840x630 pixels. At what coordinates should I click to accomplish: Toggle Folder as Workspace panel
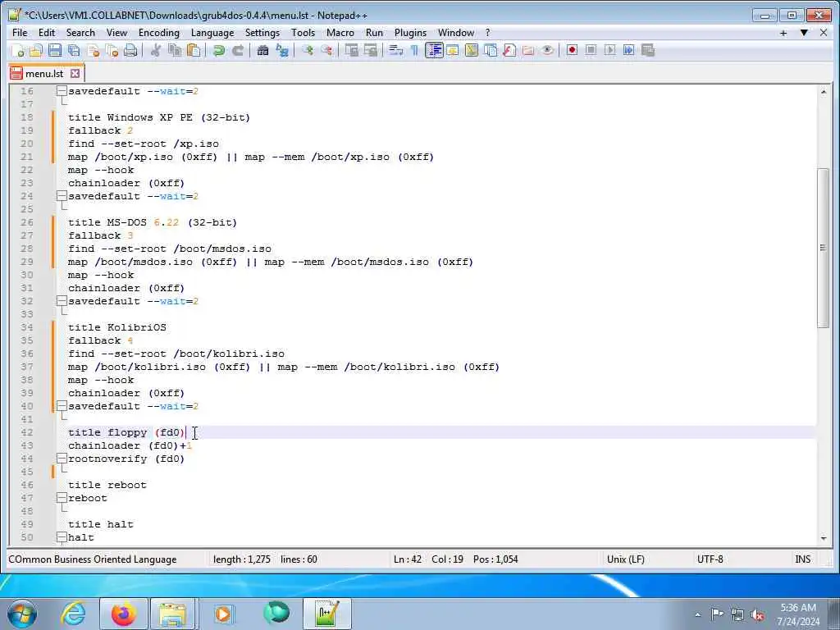tap(528, 50)
